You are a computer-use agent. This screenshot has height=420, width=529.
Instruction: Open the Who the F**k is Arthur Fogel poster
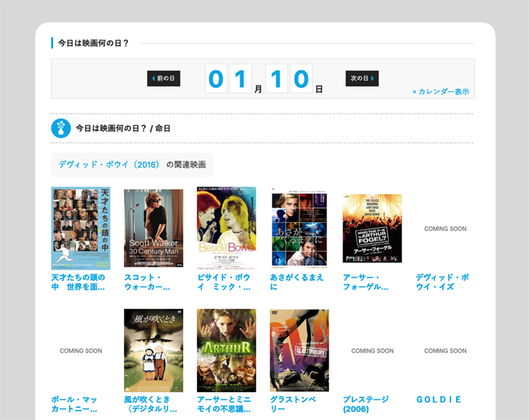(372, 229)
